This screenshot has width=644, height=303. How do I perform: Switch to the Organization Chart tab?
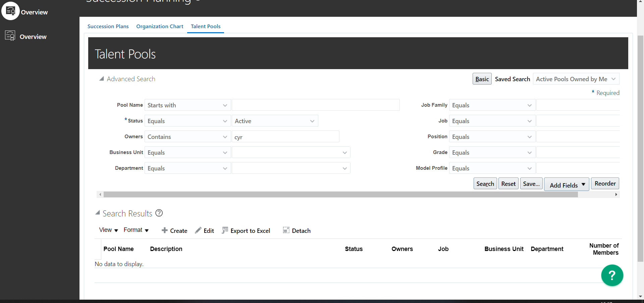coord(159,26)
